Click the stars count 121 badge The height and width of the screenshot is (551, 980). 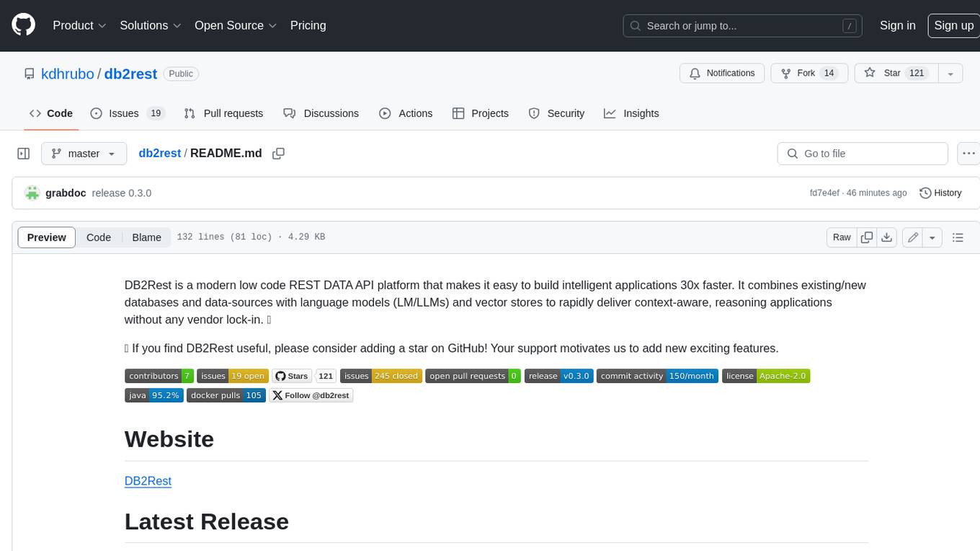tap(326, 376)
